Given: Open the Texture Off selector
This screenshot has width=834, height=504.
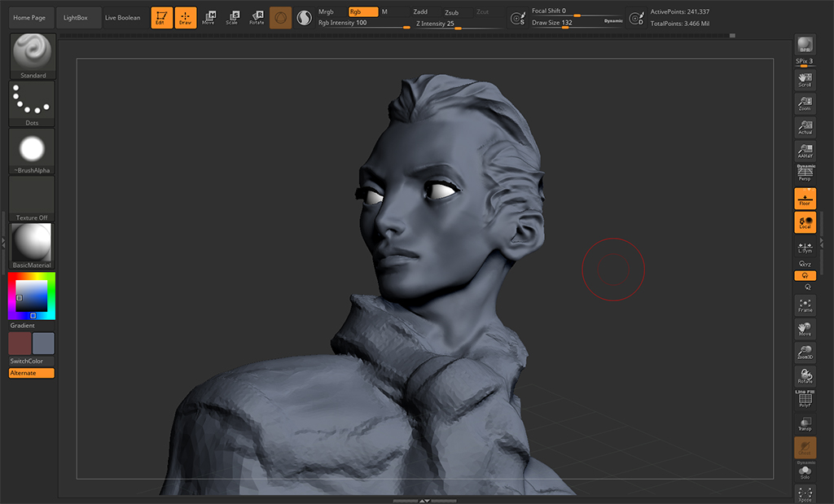Looking at the screenshot, I should click(32, 199).
